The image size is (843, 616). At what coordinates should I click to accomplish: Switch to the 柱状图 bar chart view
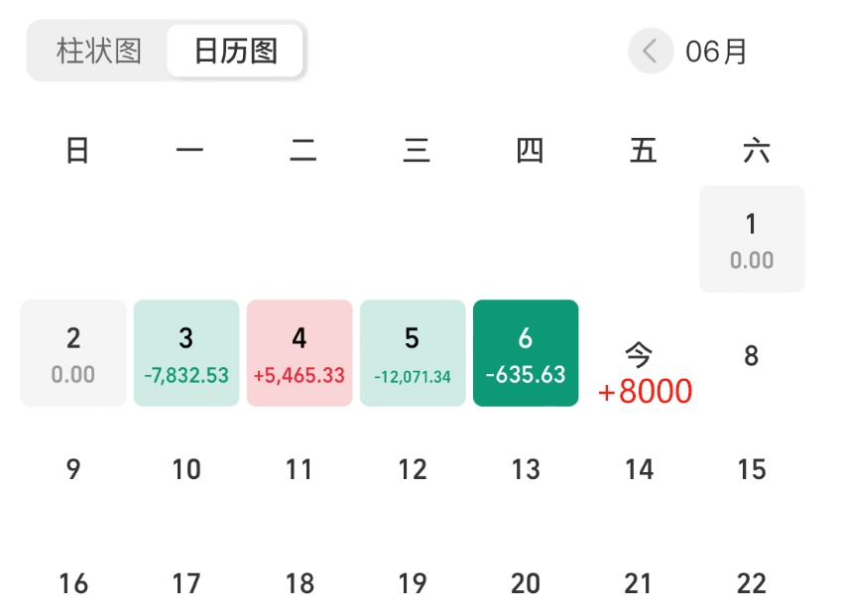(x=99, y=51)
